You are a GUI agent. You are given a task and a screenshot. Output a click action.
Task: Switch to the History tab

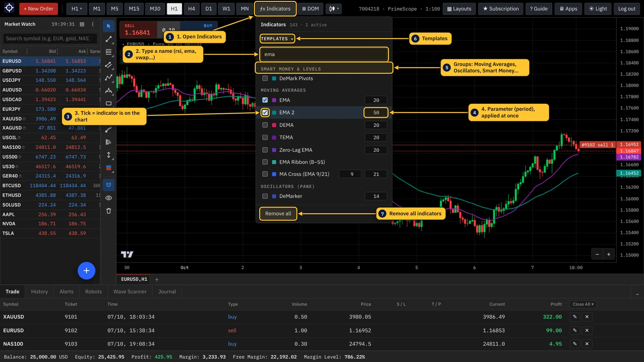point(40,292)
